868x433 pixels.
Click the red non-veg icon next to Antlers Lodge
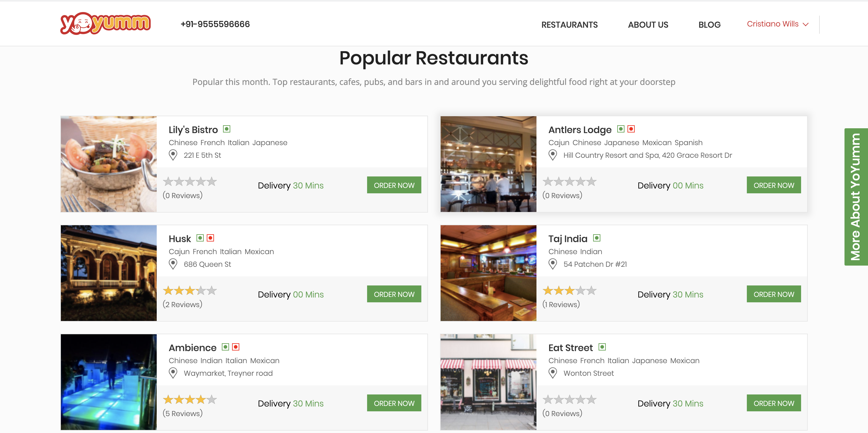631,129
